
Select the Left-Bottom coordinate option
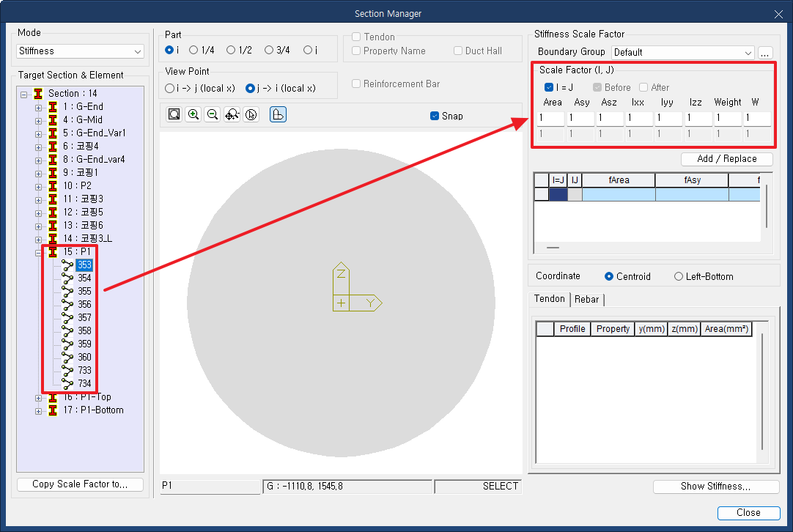point(679,276)
